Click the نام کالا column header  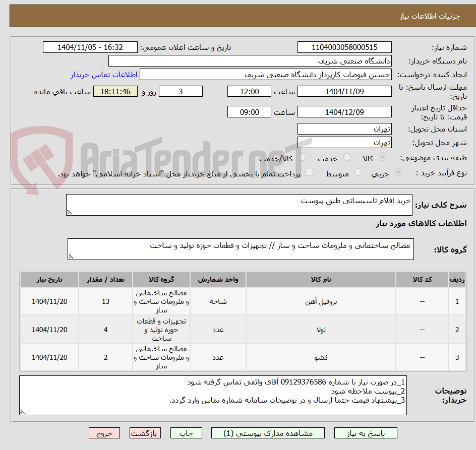coord(321,280)
